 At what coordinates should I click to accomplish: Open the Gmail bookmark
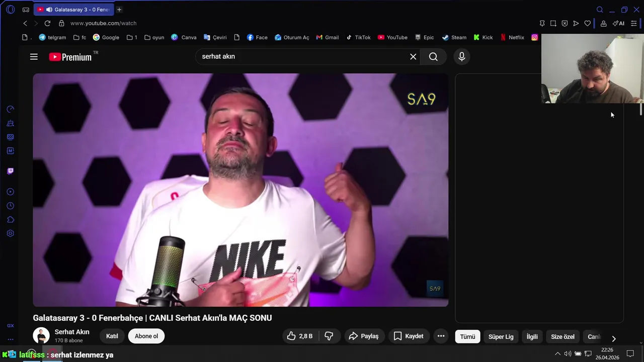point(327,37)
